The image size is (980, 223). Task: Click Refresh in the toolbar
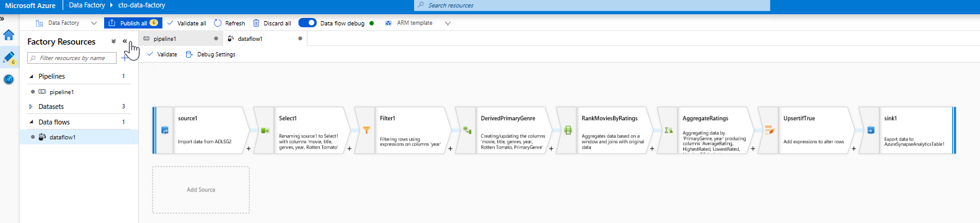click(229, 23)
